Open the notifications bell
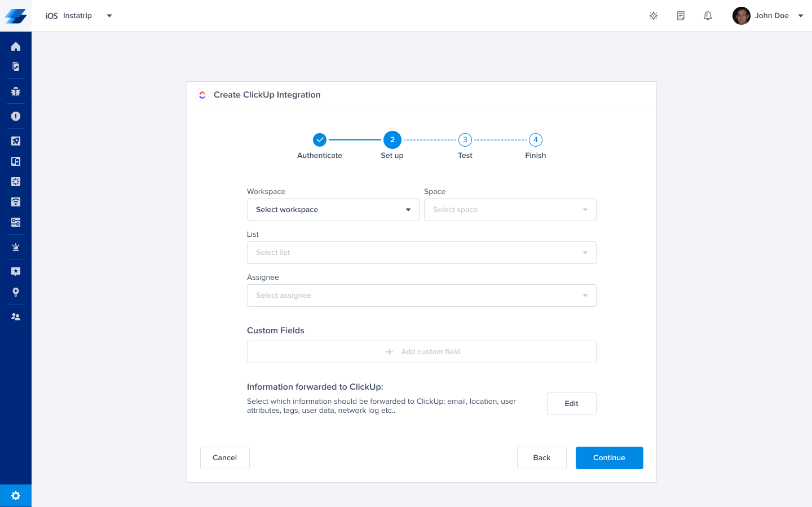Screen dimensions: 812x507 click(708, 16)
